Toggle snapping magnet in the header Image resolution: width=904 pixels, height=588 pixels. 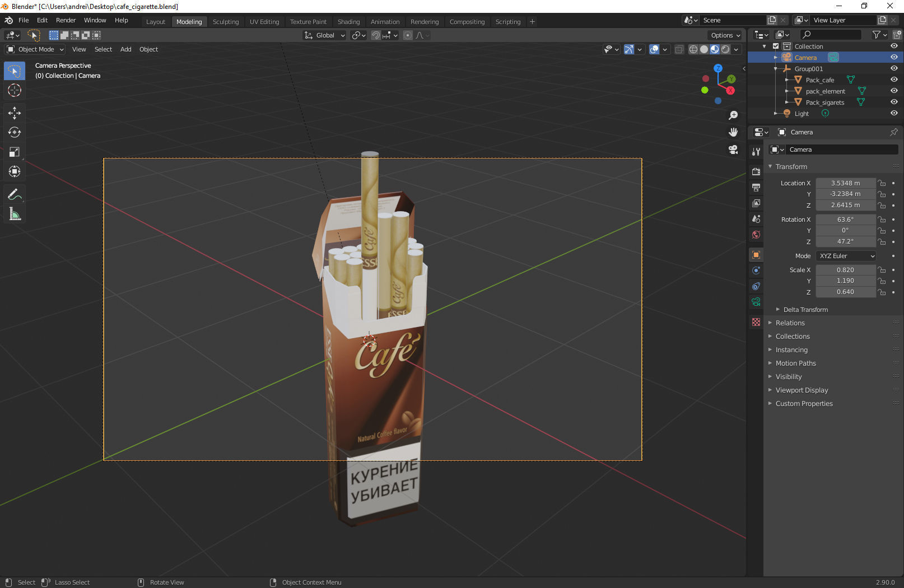click(376, 35)
